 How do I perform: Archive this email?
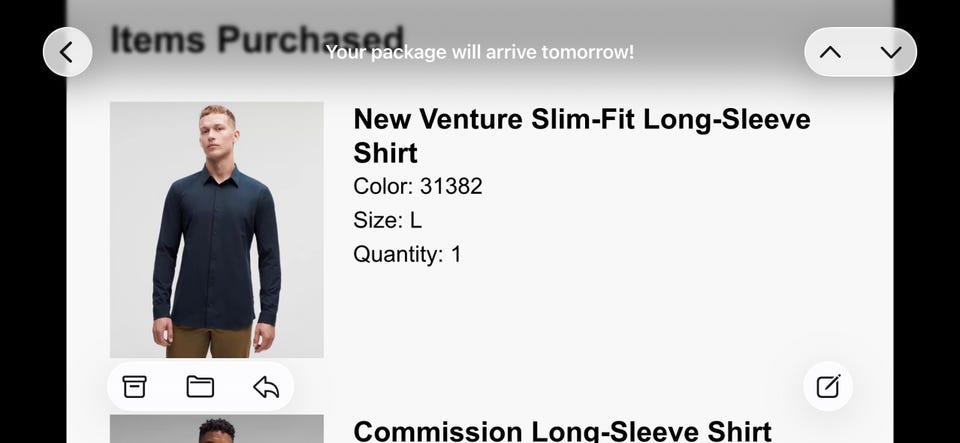[x=134, y=387]
